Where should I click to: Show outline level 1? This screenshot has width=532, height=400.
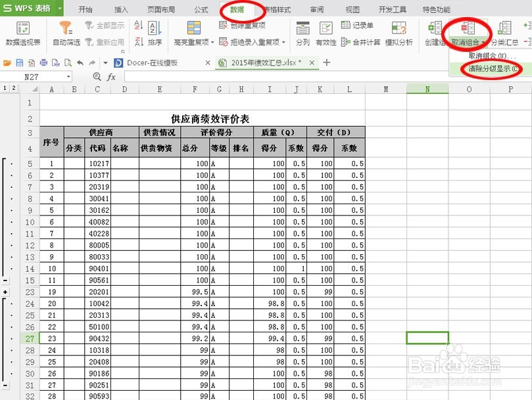click(x=5, y=88)
